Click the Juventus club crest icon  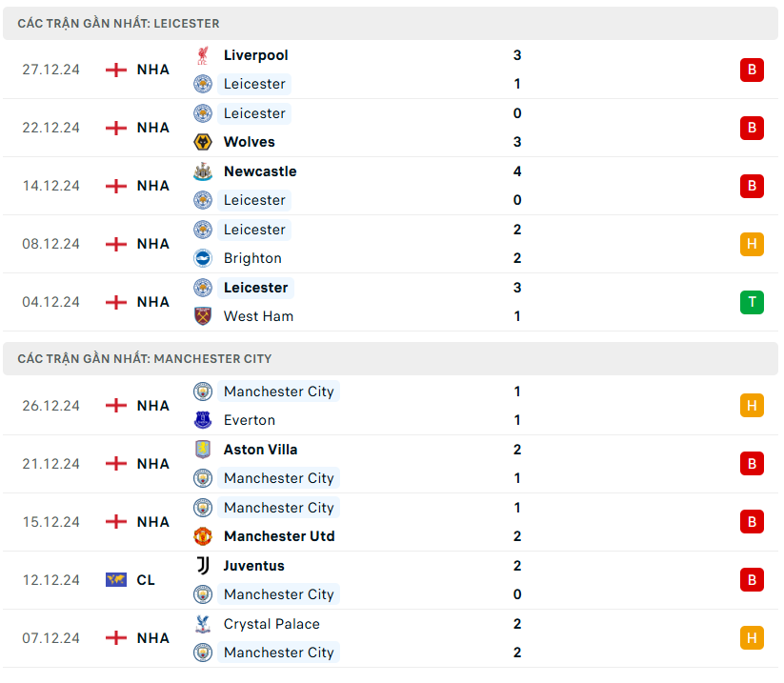(202, 566)
